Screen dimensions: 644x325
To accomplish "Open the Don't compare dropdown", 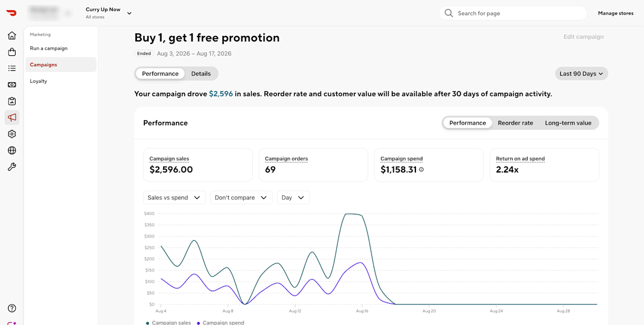I will [x=241, y=198].
